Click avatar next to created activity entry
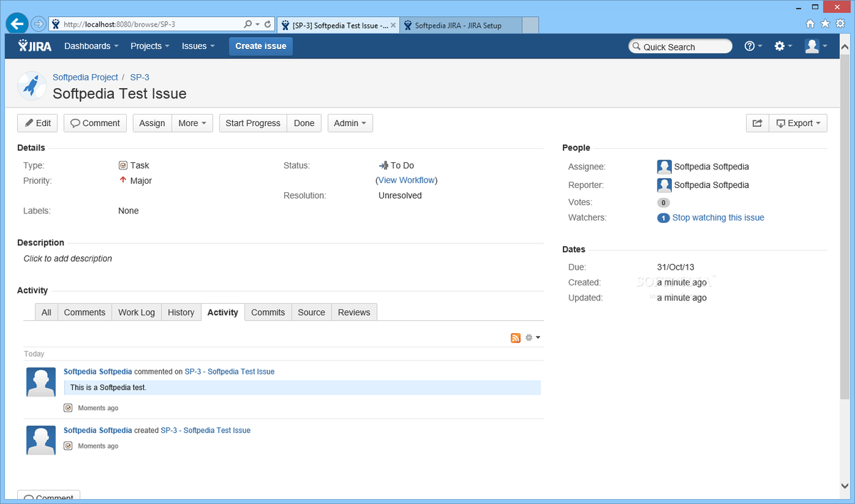The image size is (855, 504). click(x=41, y=440)
